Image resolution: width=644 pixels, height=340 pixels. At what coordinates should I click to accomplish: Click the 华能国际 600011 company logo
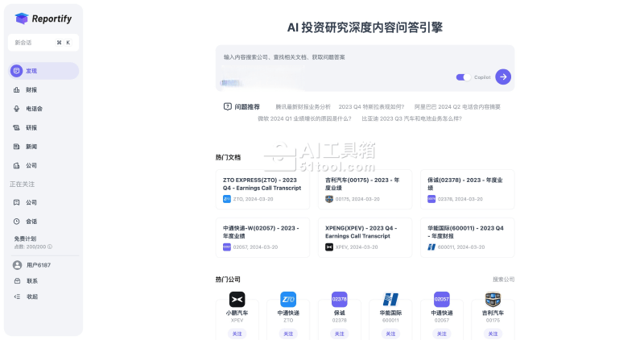pyautogui.click(x=390, y=300)
